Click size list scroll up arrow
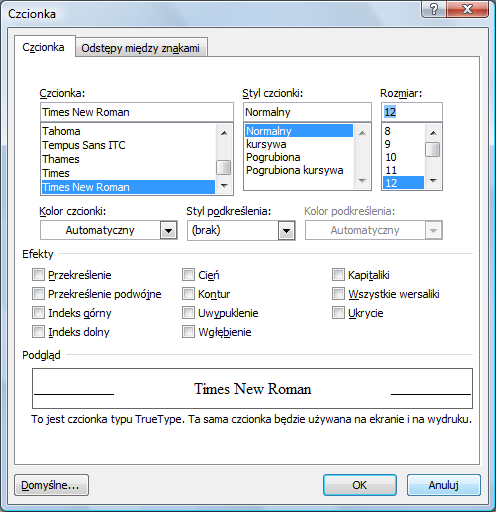This screenshot has height=512, width=496. tap(433, 133)
